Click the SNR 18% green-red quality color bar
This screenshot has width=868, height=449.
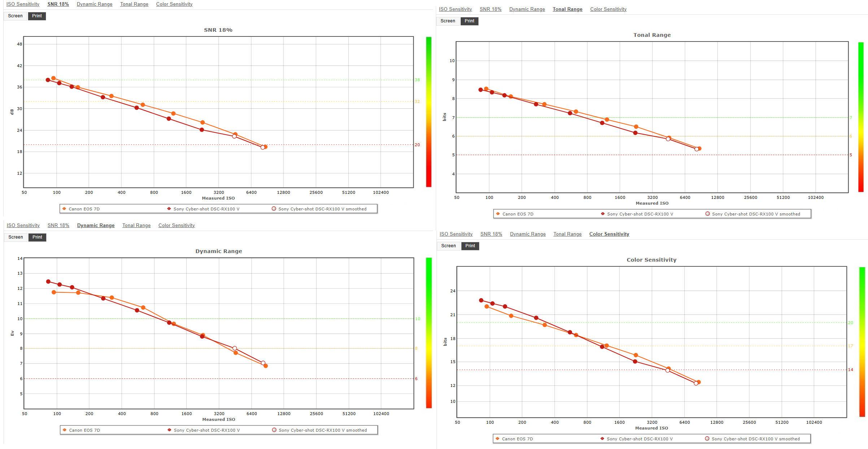(429, 112)
